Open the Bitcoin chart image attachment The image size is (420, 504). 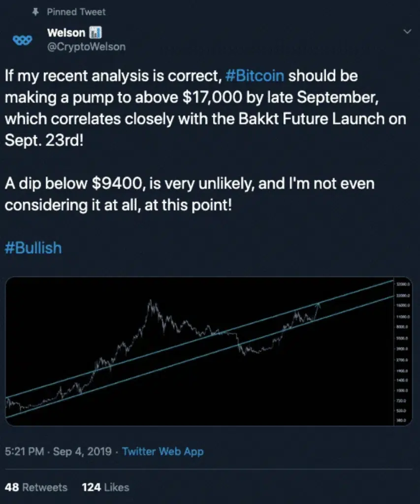coord(209,351)
